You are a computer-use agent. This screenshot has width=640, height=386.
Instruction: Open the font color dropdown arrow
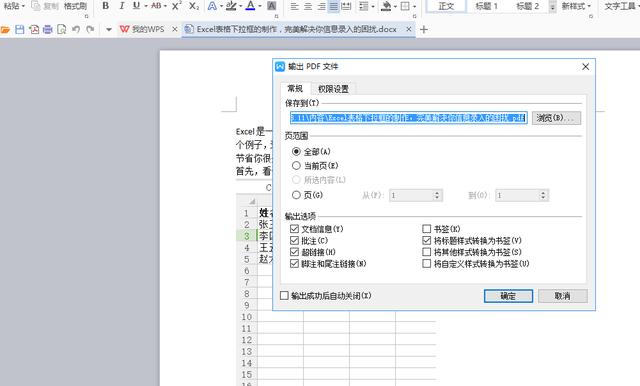click(260, 6)
